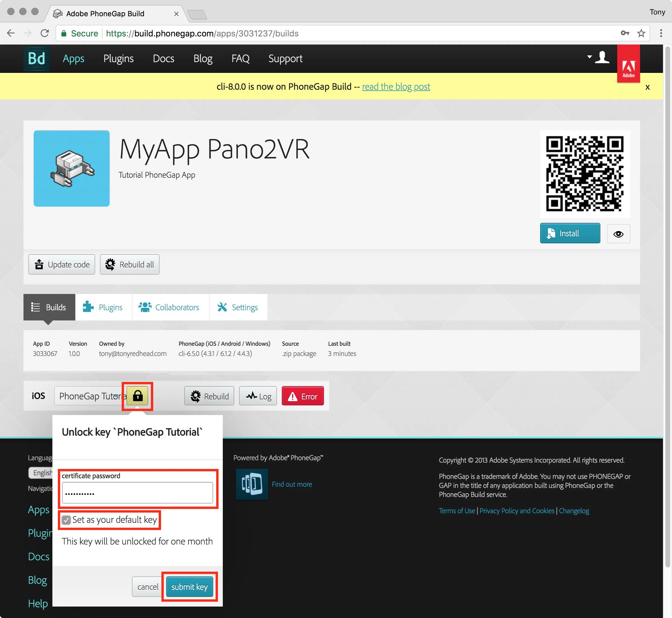
Task: Open Plugins in the top navigation
Action: (118, 59)
